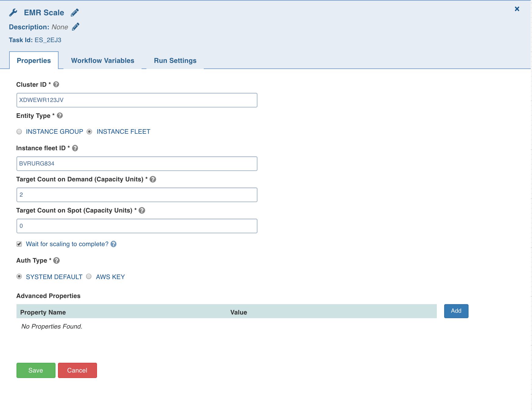Open the Entity Type help tooltip icon

[60, 116]
